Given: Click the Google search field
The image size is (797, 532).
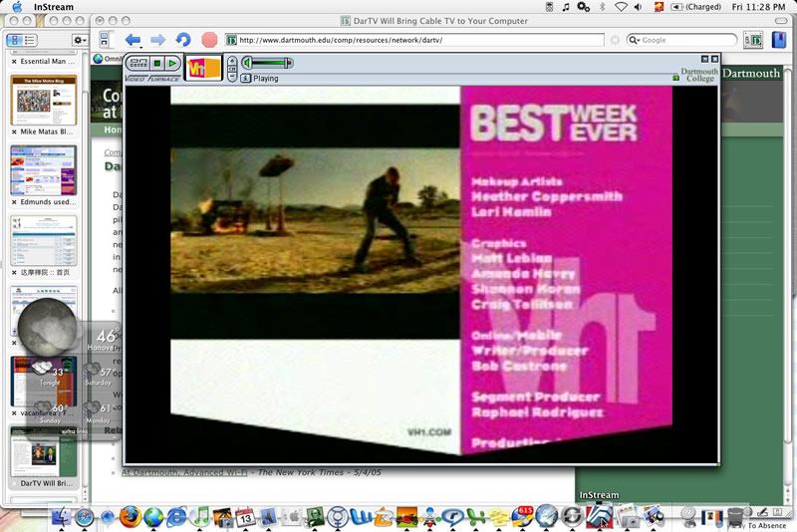Looking at the screenshot, I should (x=682, y=40).
